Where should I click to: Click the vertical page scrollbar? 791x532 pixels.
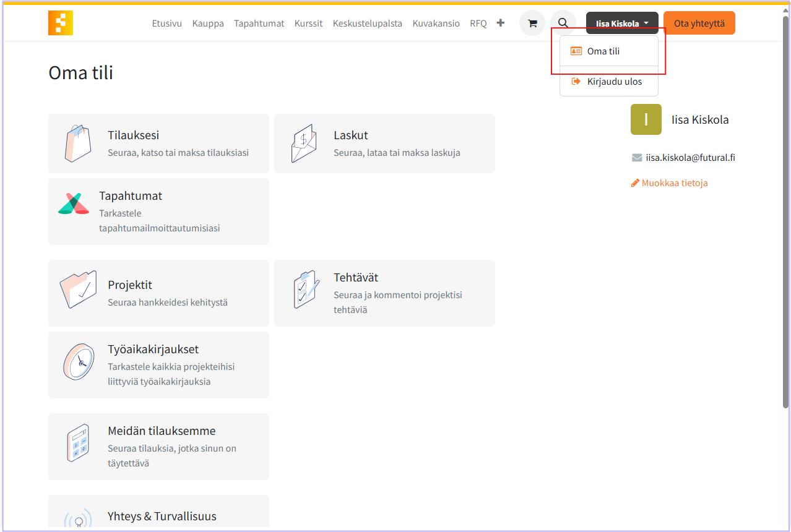pos(786,210)
